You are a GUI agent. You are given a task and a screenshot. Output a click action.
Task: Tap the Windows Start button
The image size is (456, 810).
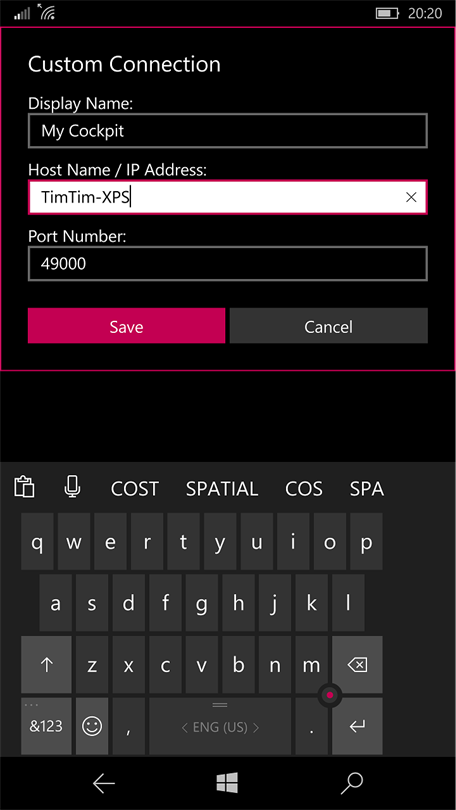click(227, 783)
